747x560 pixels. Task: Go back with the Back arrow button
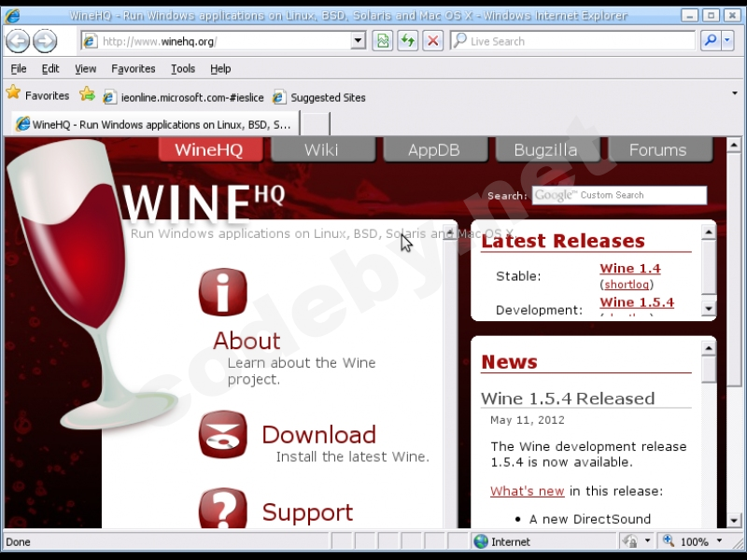(x=18, y=41)
